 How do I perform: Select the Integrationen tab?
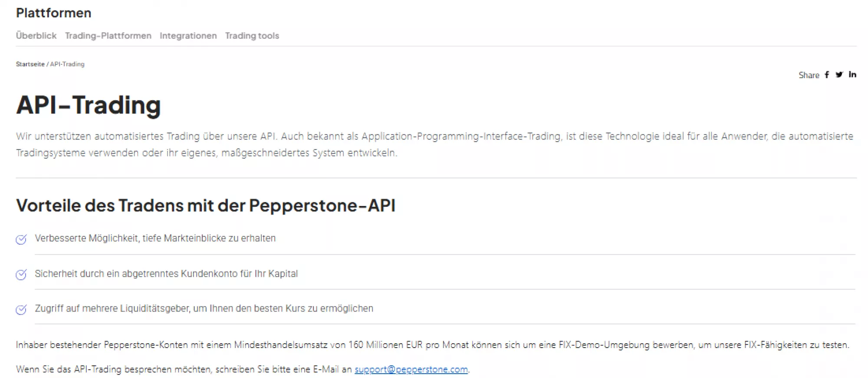188,36
